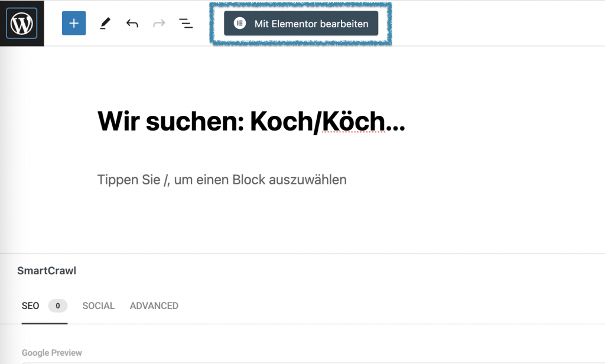
Task: Click the SEO tab's '0' count badge
Action: pyautogui.click(x=57, y=305)
